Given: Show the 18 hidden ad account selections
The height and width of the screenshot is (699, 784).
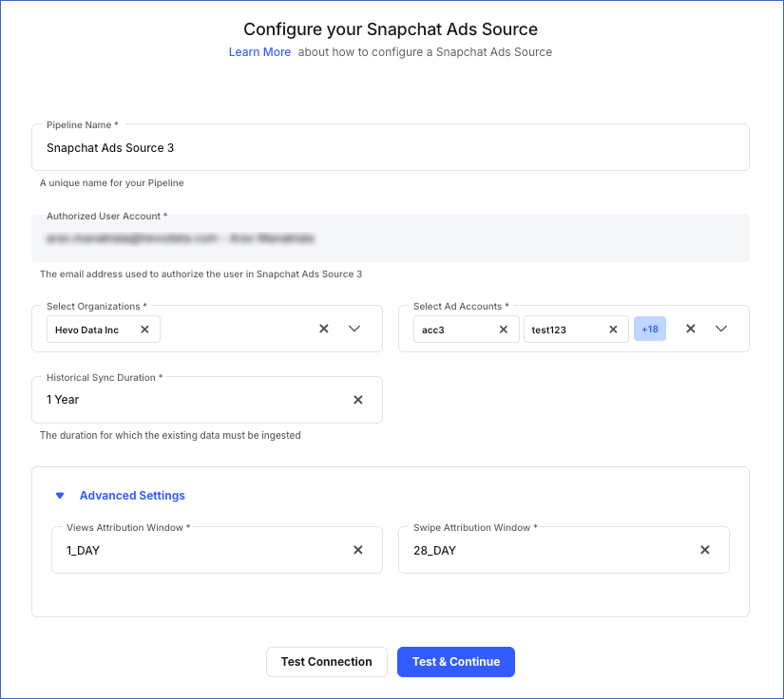Looking at the screenshot, I should pyautogui.click(x=650, y=329).
